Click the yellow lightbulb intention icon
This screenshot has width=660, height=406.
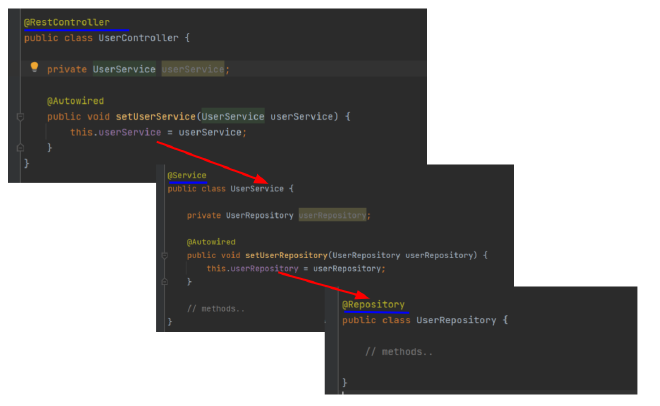coord(35,67)
